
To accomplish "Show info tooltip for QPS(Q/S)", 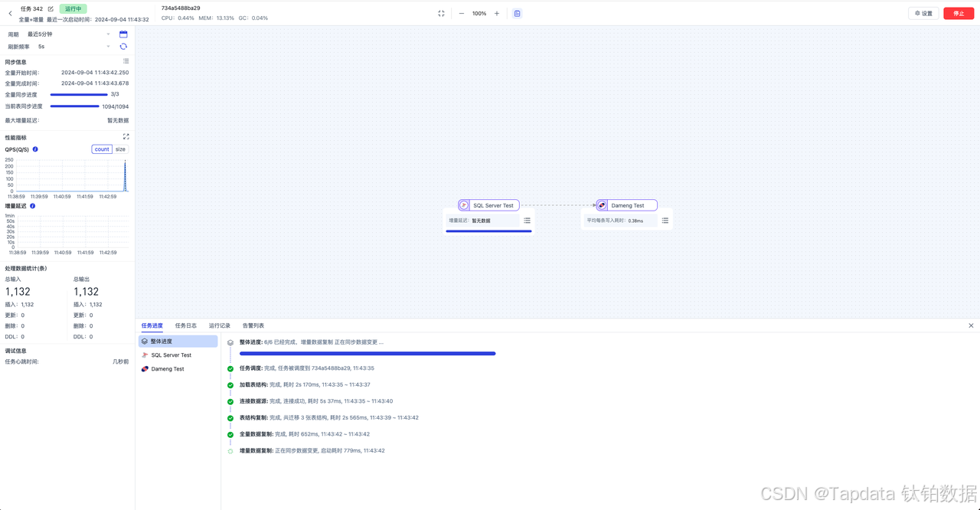I will 35,149.
